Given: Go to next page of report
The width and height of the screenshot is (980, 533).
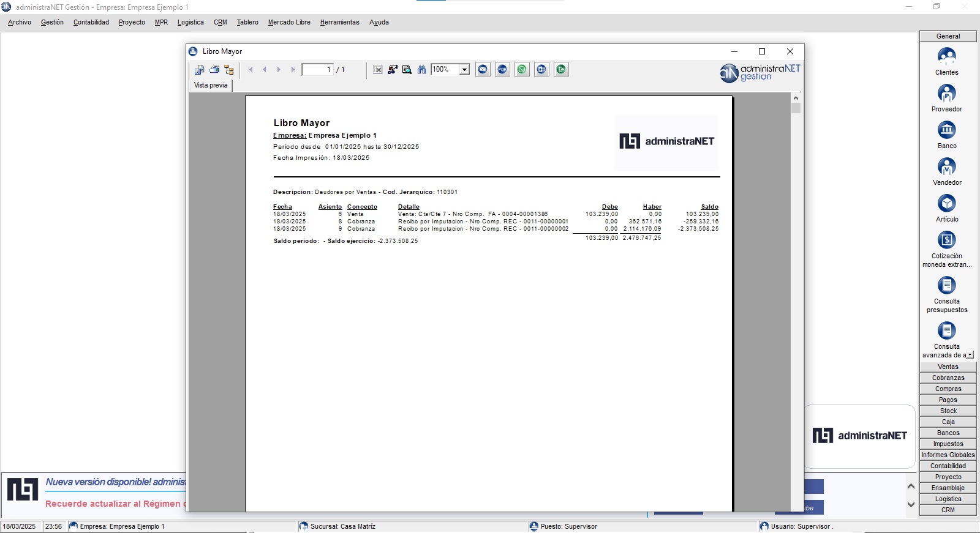Looking at the screenshot, I should 279,70.
